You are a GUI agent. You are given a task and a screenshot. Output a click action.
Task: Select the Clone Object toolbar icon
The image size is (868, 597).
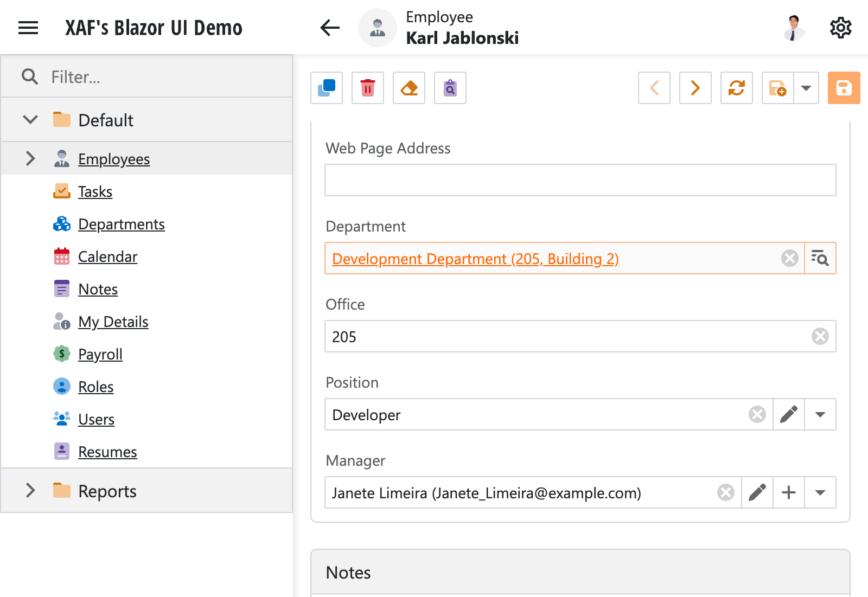[326, 88]
